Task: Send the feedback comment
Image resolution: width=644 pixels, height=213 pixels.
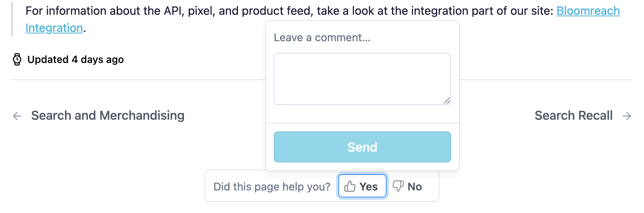Action: pos(362,147)
